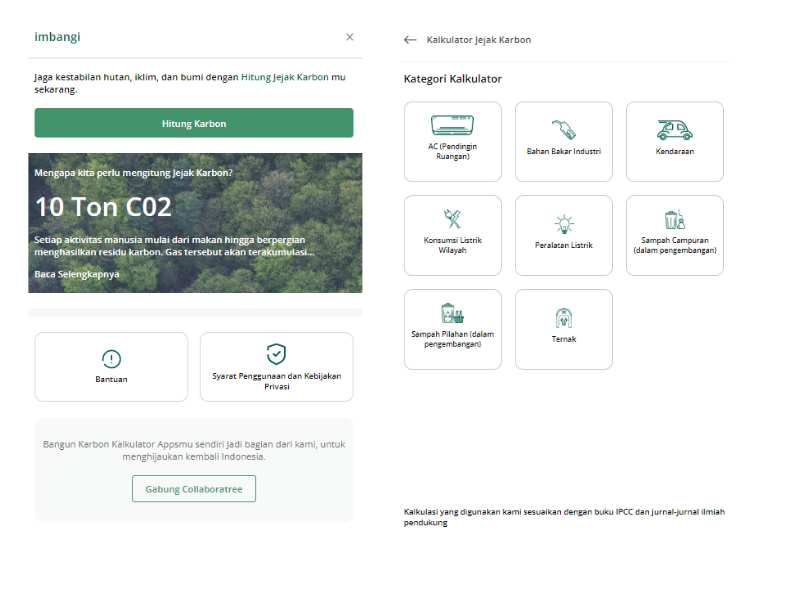Go back using arrow beside Kalkulator Jejak Karbon

pos(410,40)
